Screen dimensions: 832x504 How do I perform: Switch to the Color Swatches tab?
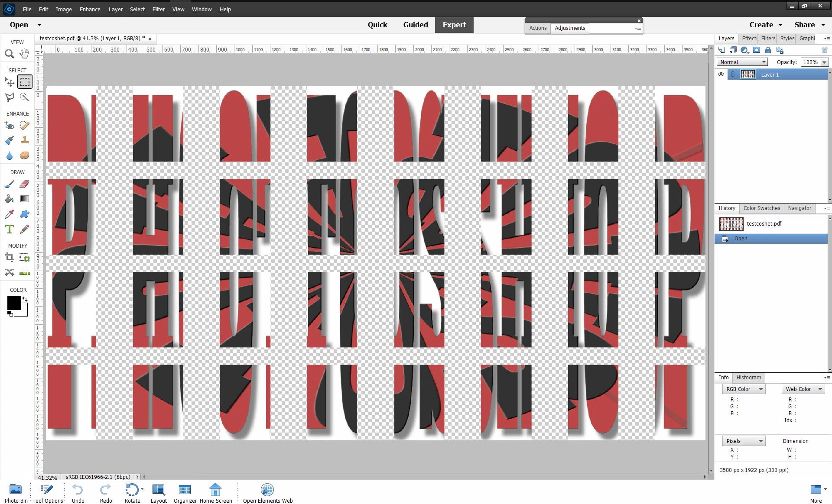761,208
